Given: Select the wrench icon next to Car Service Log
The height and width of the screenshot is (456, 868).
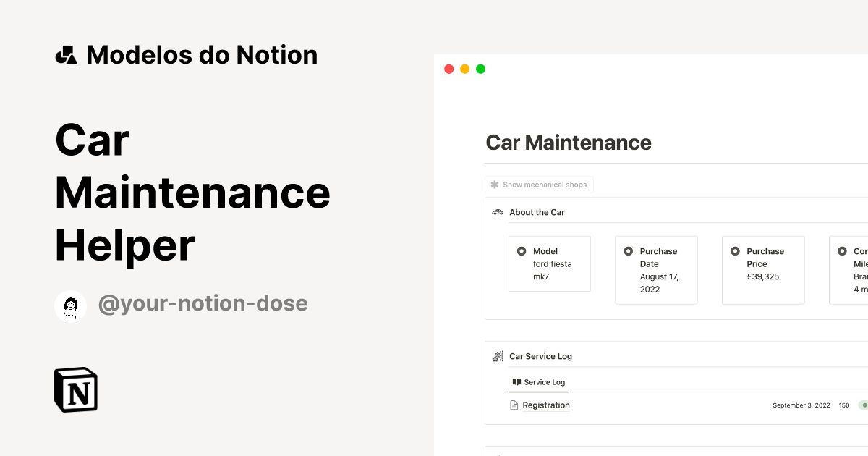Looking at the screenshot, I should 497,355.
